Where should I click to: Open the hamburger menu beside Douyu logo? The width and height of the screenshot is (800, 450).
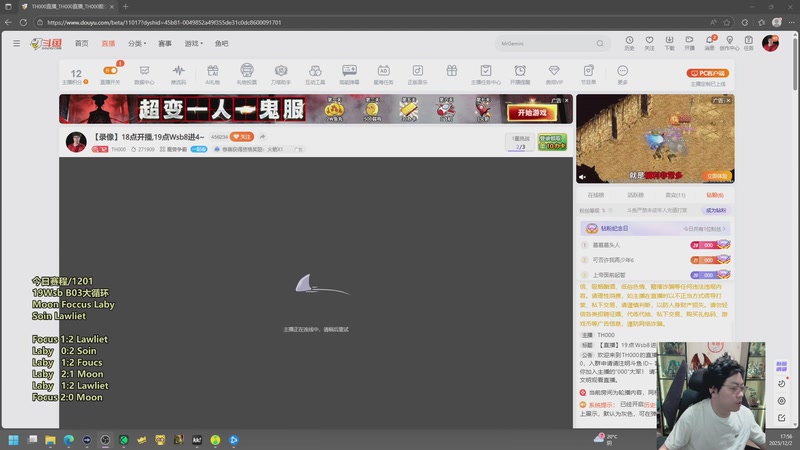pos(16,43)
